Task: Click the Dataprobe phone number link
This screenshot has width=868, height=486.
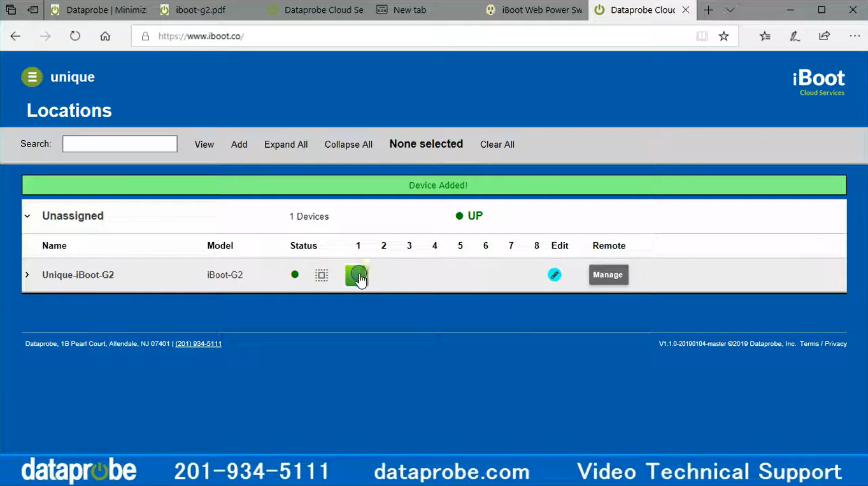Action: [198, 344]
